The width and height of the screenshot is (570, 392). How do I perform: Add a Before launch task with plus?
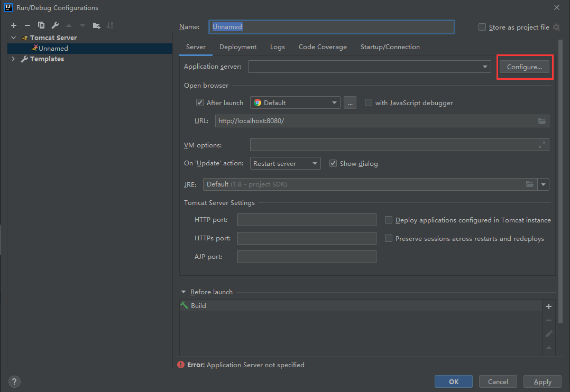click(x=548, y=306)
